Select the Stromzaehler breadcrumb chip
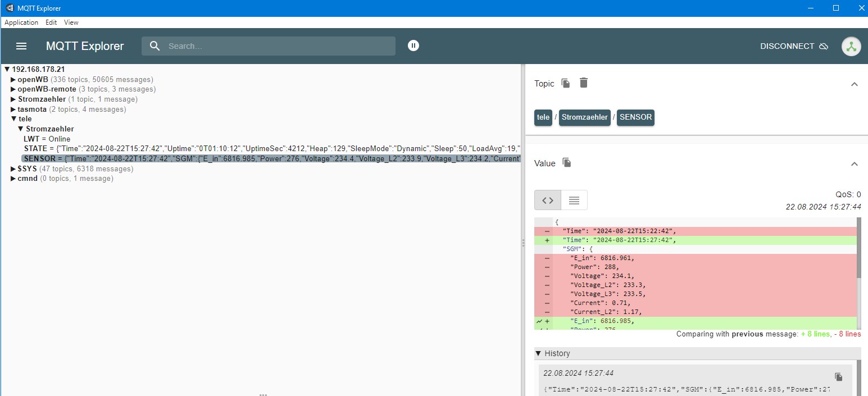This screenshot has width=868, height=396. (x=584, y=117)
